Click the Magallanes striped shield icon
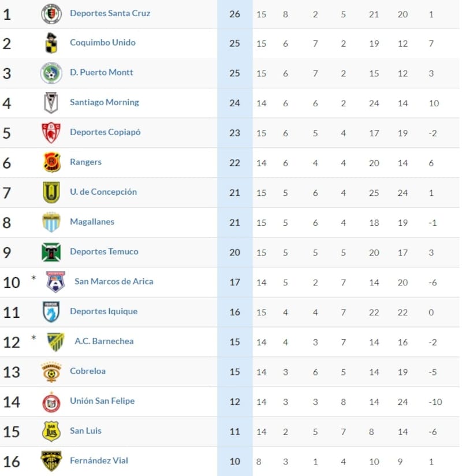This screenshot has height=476, width=462. click(x=51, y=222)
